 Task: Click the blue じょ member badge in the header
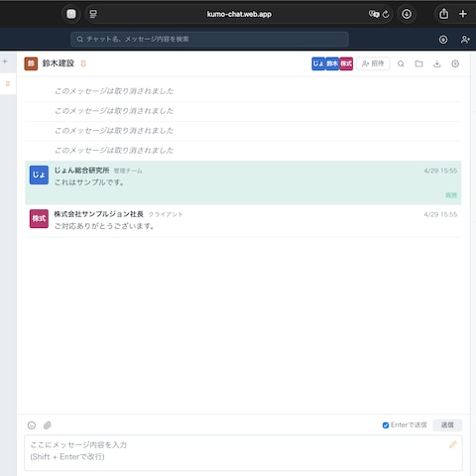click(318, 63)
